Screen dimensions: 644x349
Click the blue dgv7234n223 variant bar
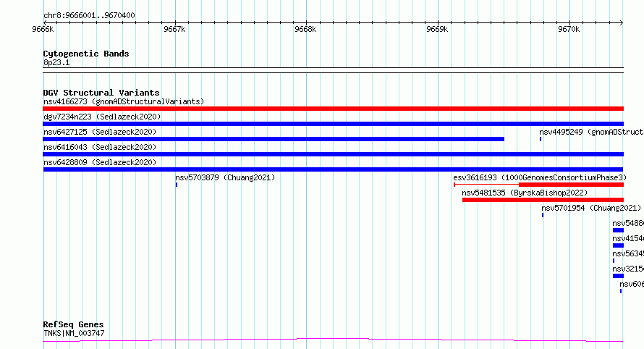click(333, 124)
